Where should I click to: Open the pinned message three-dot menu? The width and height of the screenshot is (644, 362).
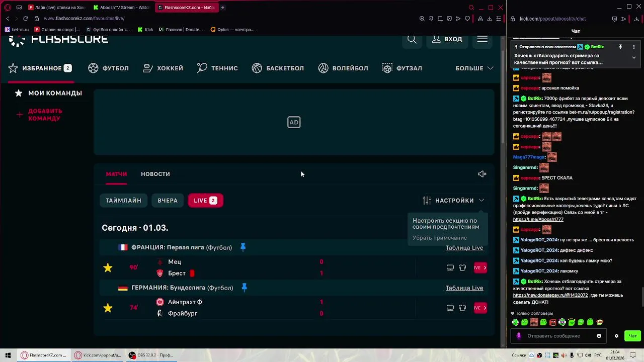point(634,47)
